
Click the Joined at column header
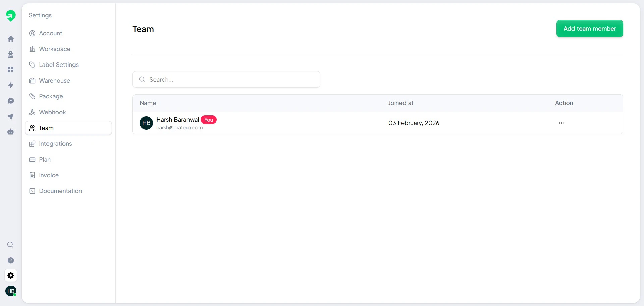[x=401, y=103]
